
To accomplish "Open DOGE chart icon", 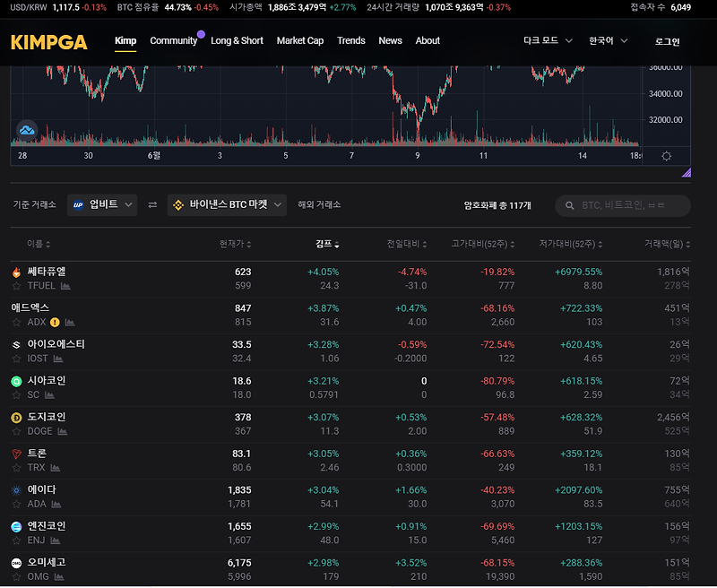I will coord(63,431).
